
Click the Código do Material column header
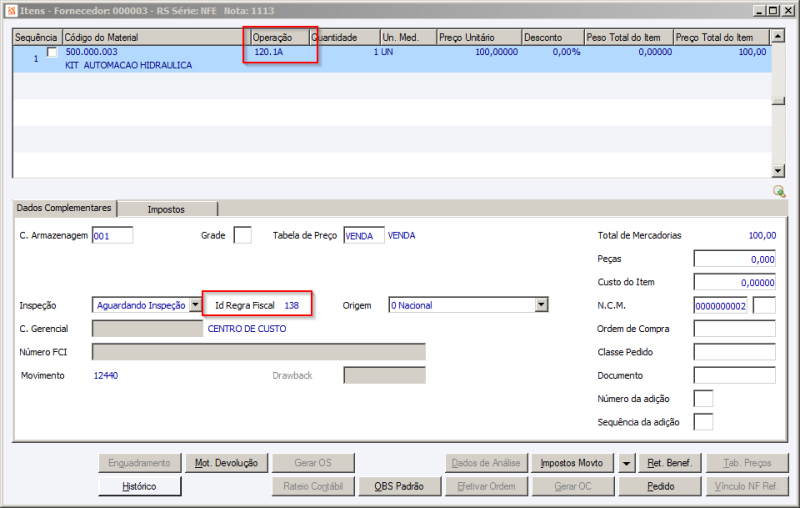point(156,37)
